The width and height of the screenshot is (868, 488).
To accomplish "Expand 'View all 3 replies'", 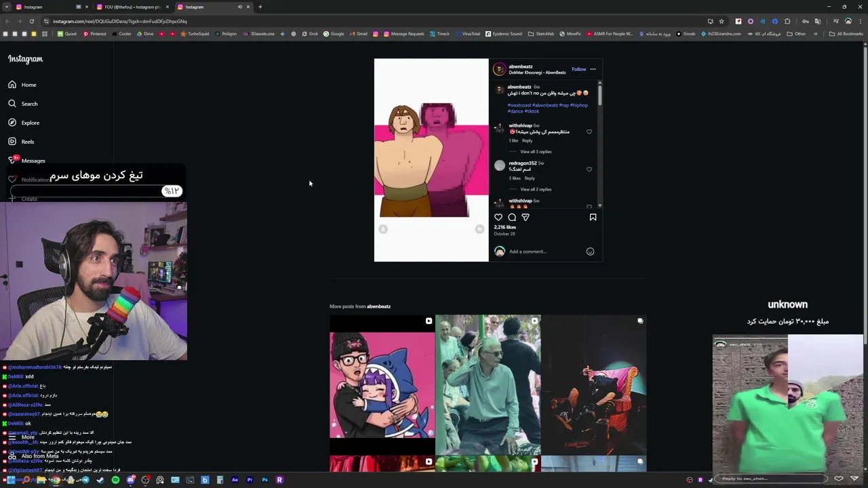I will point(536,152).
